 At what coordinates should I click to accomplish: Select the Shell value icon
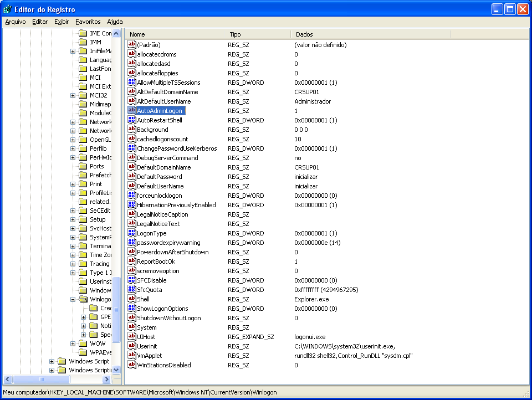click(132, 299)
